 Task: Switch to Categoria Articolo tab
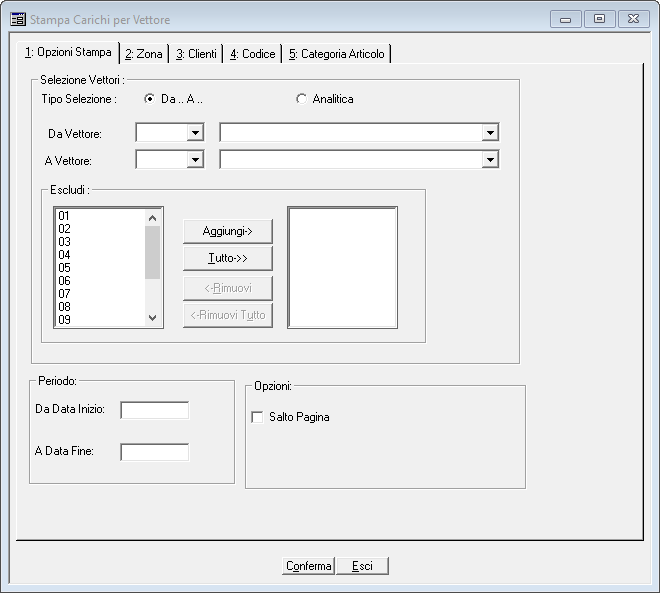click(x=336, y=54)
